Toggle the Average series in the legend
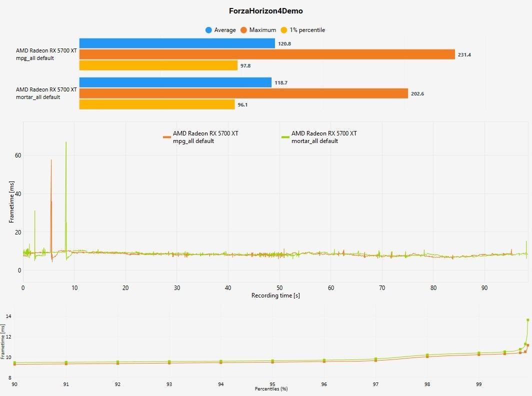The width and height of the screenshot is (532, 396). pyautogui.click(x=220, y=30)
